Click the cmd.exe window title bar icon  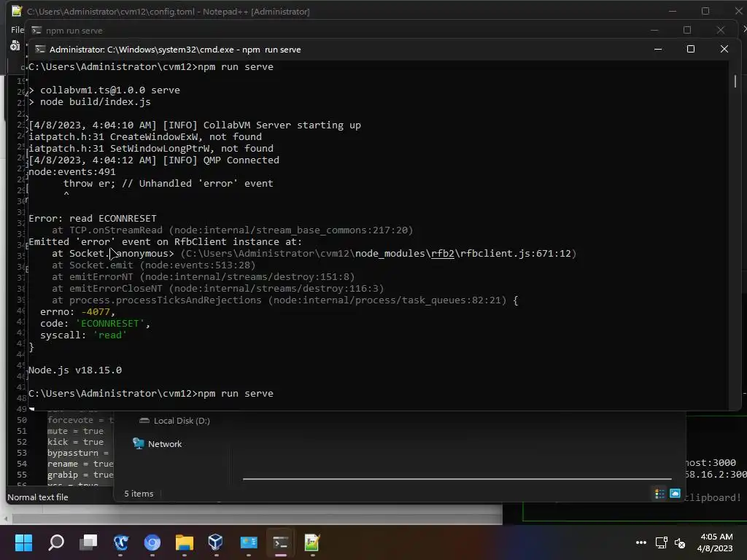[x=41, y=49]
